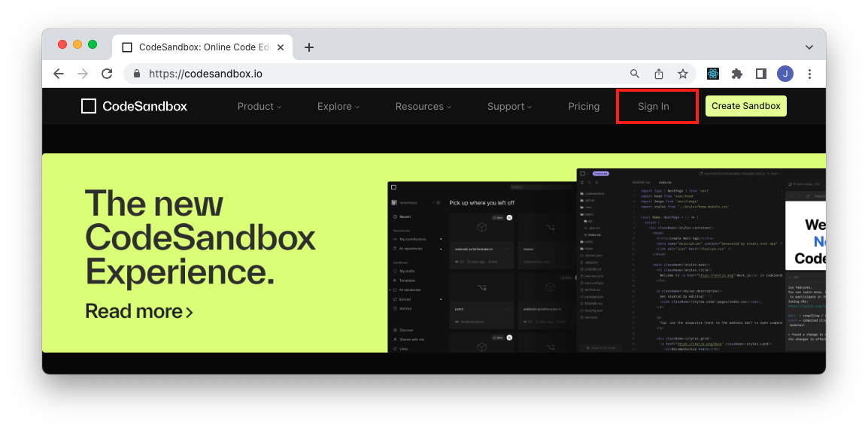The width and height of the screenshot is (868, 430).
Task: Bookmark this page with the star icon
Action: coord(683,74)
